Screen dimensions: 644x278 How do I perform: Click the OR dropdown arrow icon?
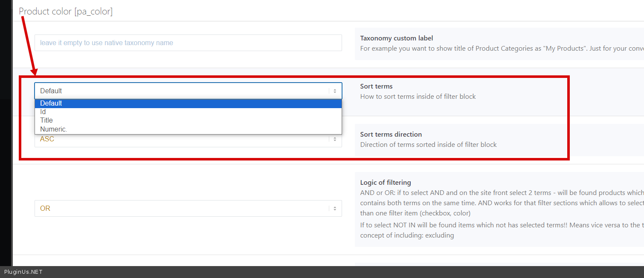[335, 209]
